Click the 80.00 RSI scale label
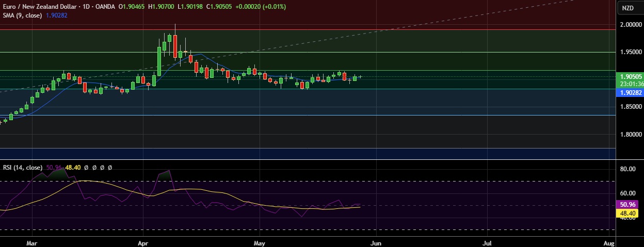The image size is (644, 247). pyautogui.click(x=629, y=169)
